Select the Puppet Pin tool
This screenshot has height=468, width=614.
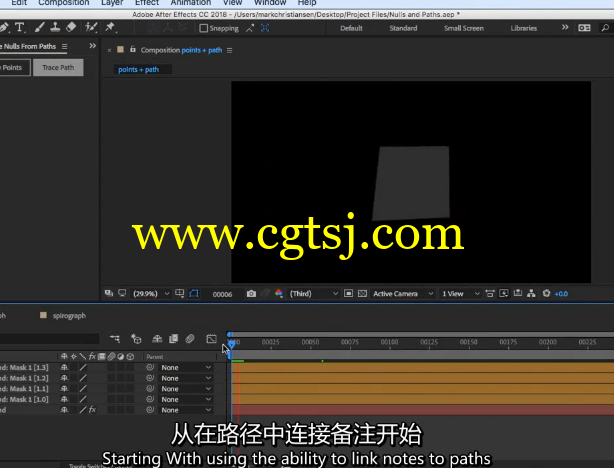pos(110,27)
